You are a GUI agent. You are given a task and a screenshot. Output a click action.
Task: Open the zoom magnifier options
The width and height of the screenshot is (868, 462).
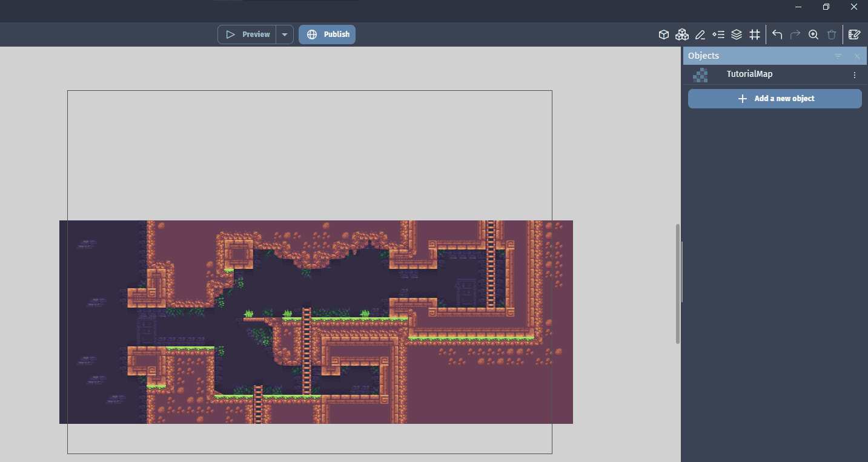tap(813, 35)
